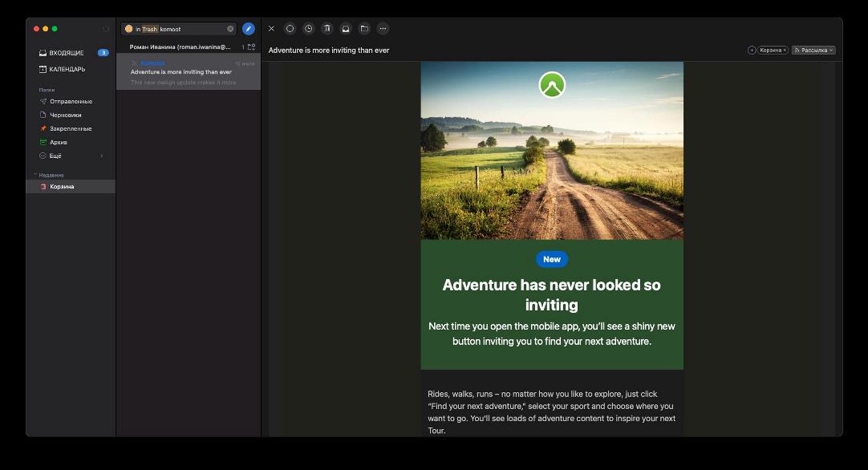
Task: Open the Входящие inbox
Action: click(x=71, y=53)
